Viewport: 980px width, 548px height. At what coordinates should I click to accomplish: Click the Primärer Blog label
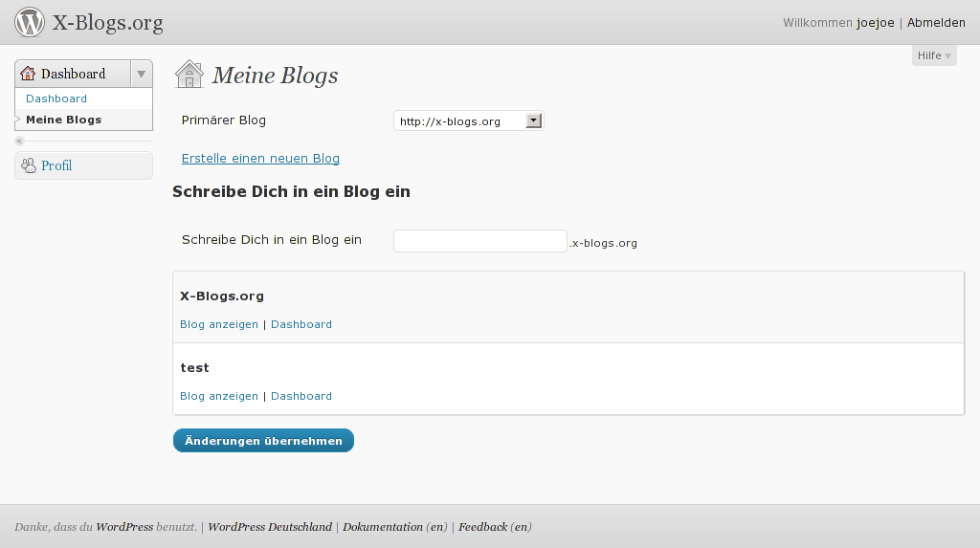point(224,120)
